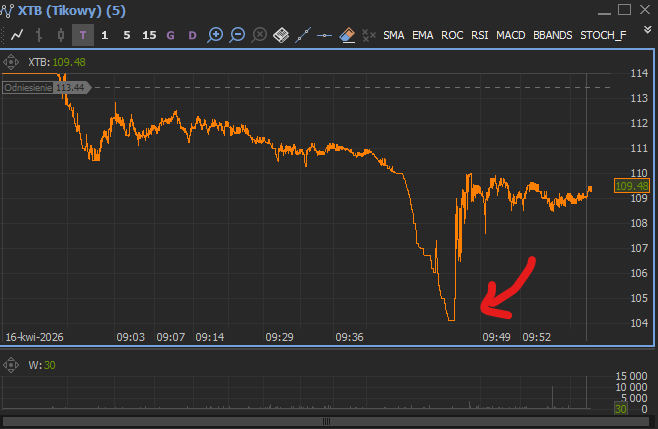
Task: Zoom out on the chart
Action: (237, 35)
